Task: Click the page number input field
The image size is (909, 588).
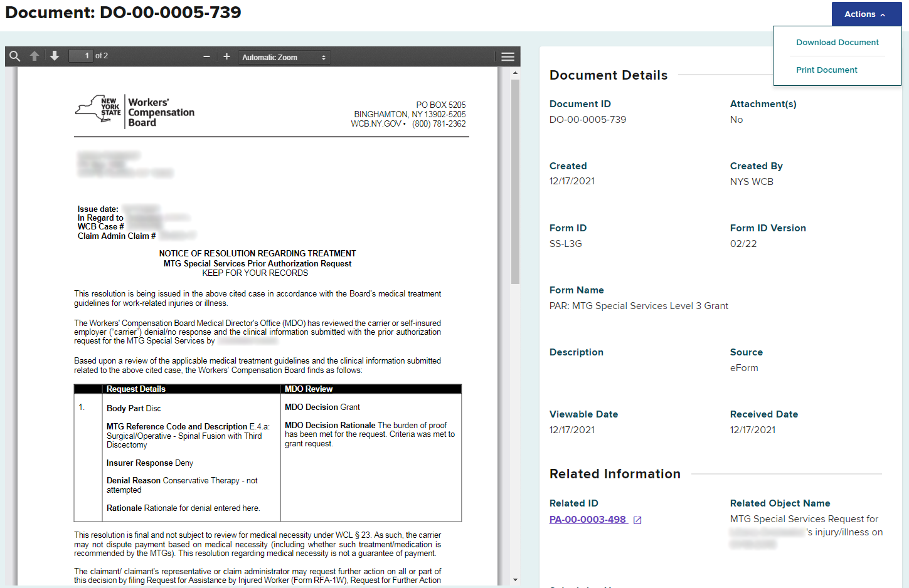Action: pyautogui.click(x=80, y=56)
